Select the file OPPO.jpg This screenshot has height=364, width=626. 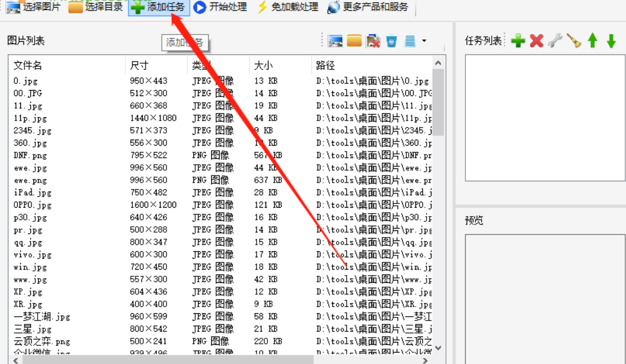[32, 205]
